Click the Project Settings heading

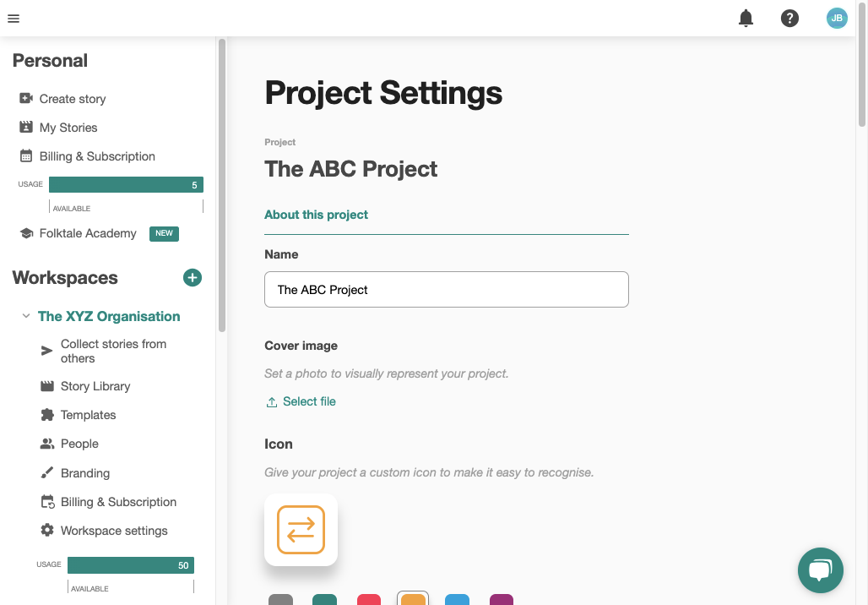coord(383,92)
